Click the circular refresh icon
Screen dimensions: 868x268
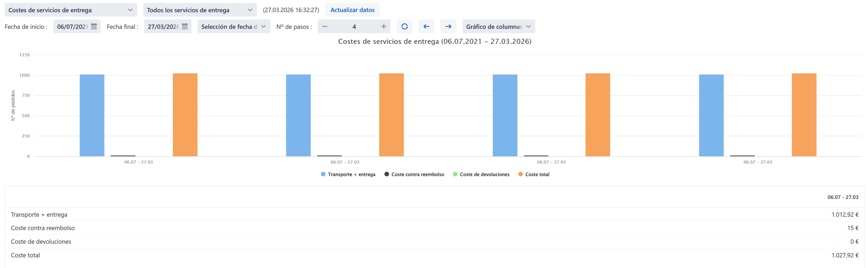coord(404,27)
